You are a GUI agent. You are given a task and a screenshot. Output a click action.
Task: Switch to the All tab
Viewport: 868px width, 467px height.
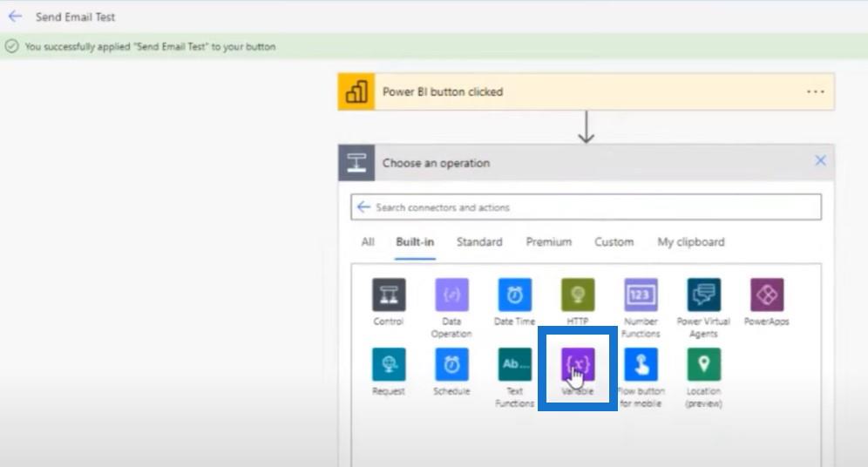pyautogui.click(x=368, y=242)
